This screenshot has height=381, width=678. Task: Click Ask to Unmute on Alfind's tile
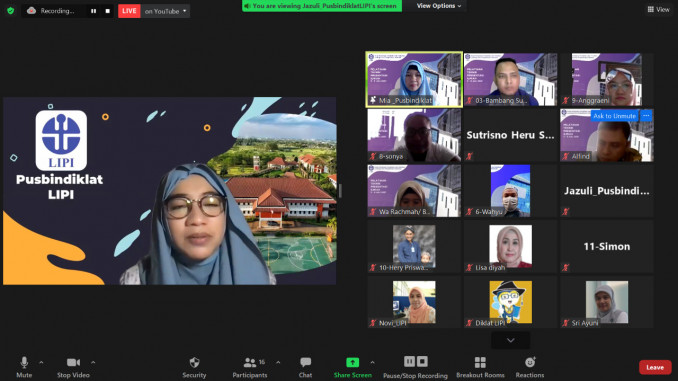coord(614,116)
